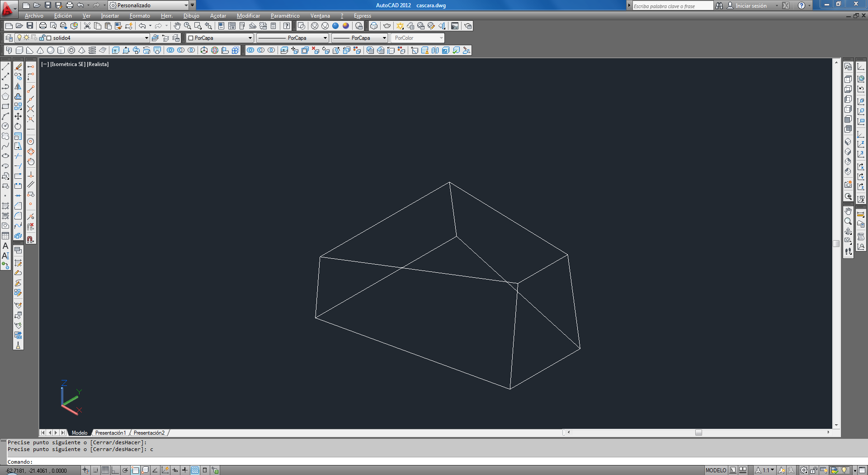This screenshot has height=475, width=868.
Task: Select the Erase modify tool
Action: tap(18, 66)
